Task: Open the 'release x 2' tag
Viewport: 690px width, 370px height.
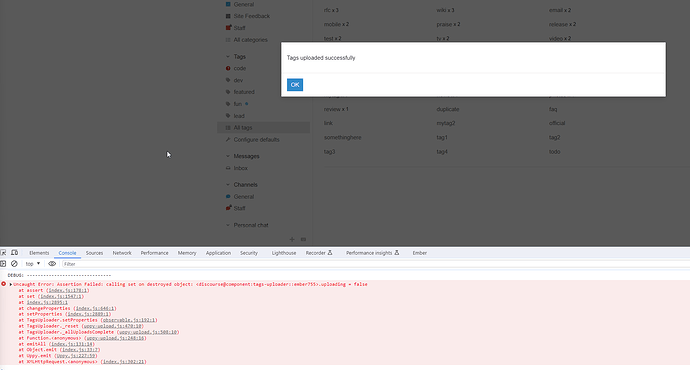Action: coord(562,24)
